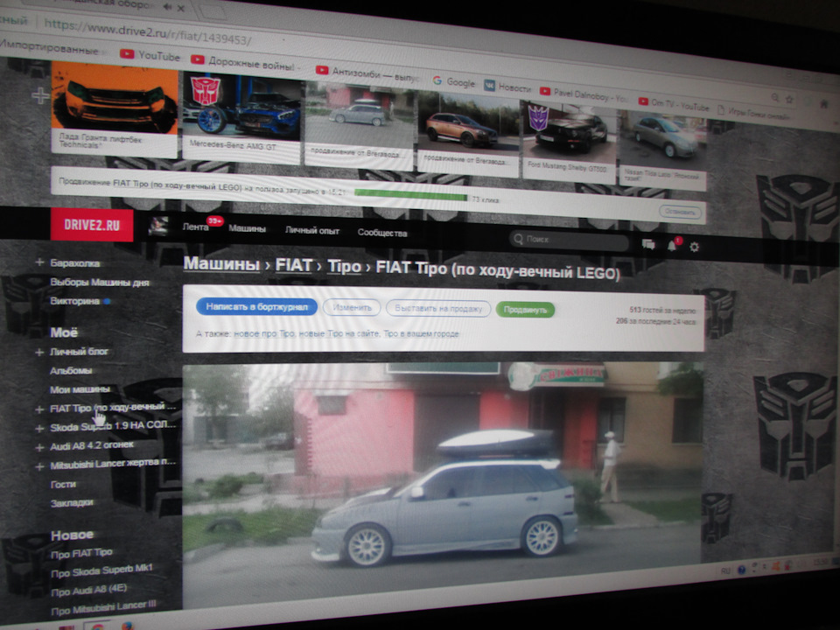This screenshot has width=840, height=630.
Task: Click the DRIVE2.RU red logo
Action: point(92,225)
